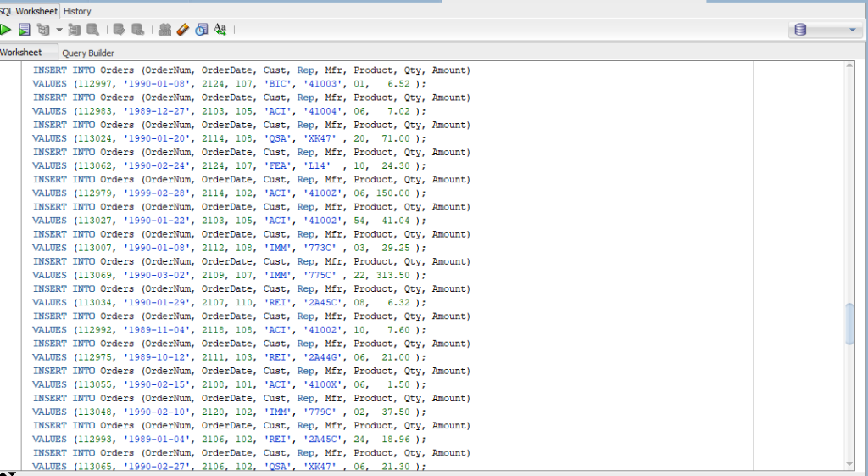Click the product code '773C'
The image size is (868, 476).
coord(320,249)
